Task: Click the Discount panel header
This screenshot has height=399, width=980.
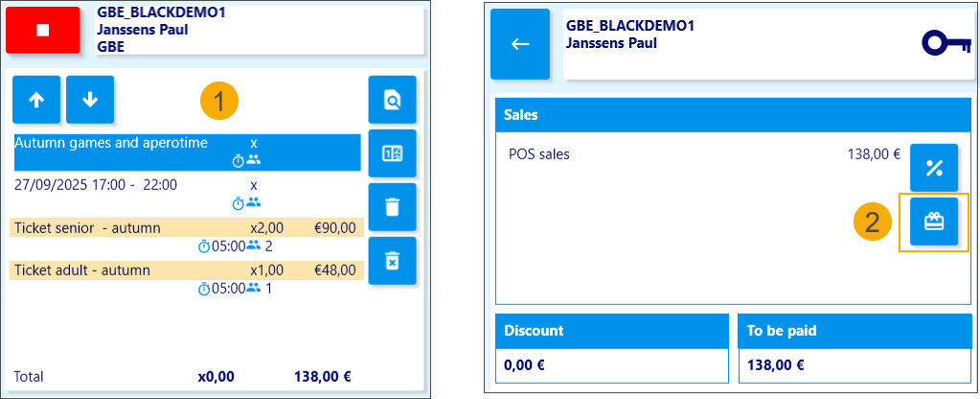Action: click(x=612, y=331)
